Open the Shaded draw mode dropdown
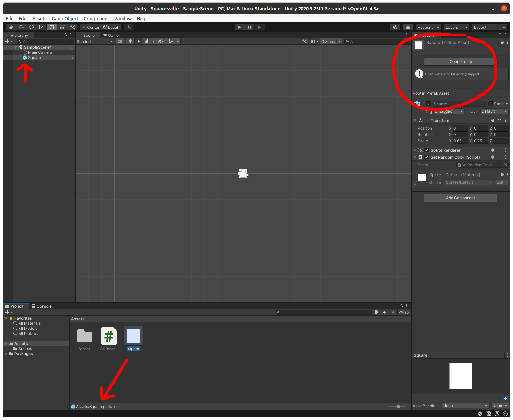This screenshot has width=513, height=420. click(x=94, y=41)
